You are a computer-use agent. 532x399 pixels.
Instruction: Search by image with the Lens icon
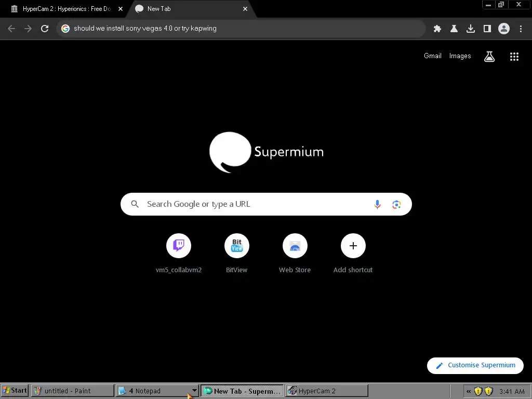tap(396, 204)
